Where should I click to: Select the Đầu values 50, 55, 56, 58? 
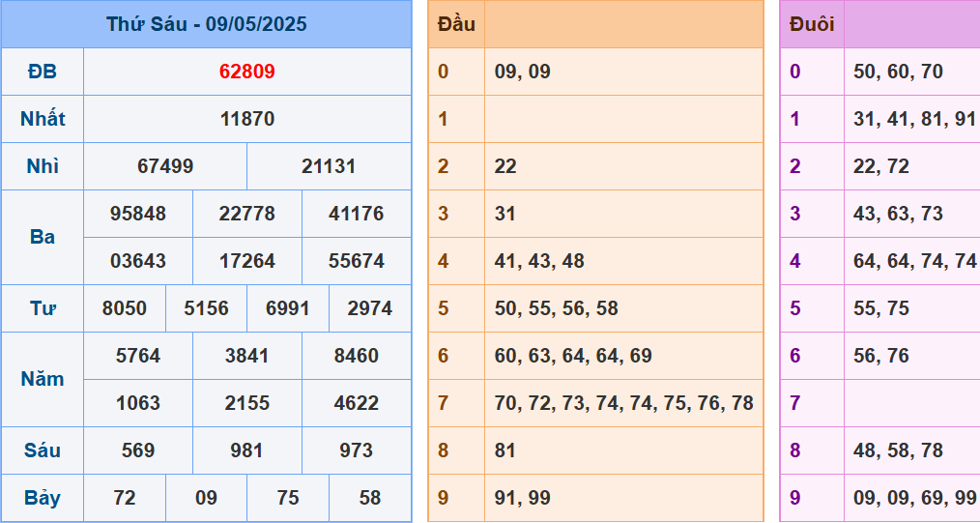557,308
